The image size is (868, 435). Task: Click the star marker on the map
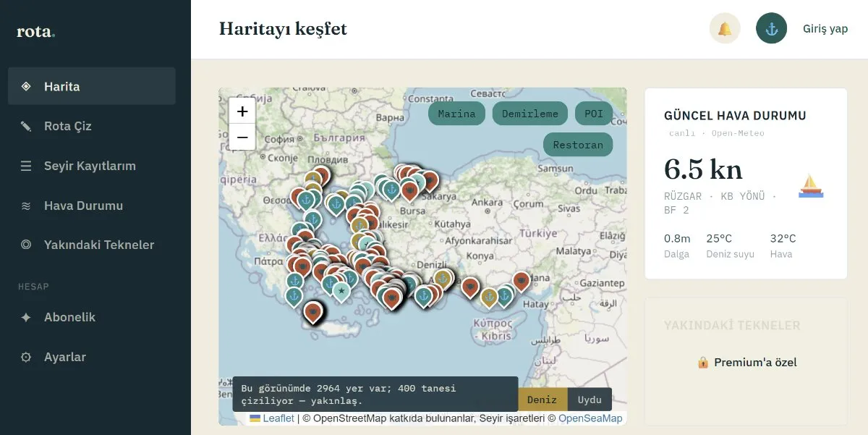coord(341,290)
